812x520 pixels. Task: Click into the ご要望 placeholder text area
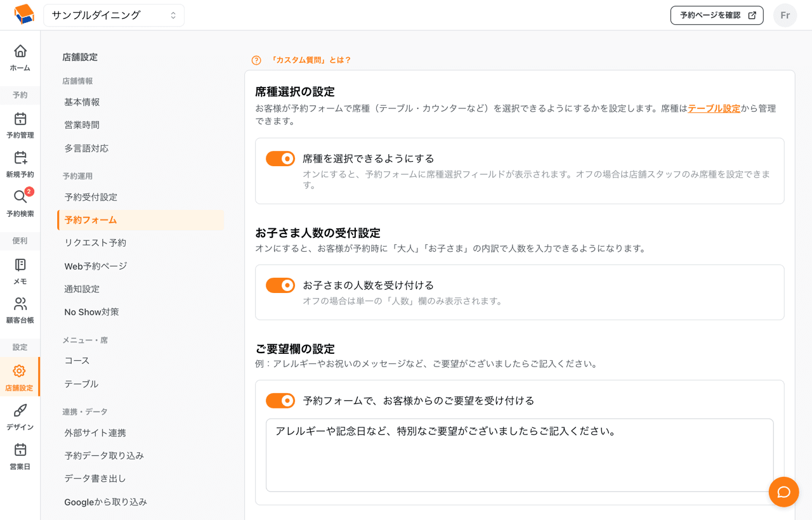(x=520, y=455)
